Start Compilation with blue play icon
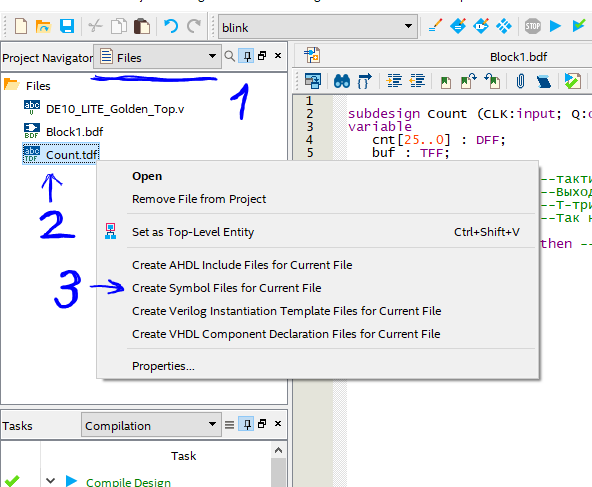This screenshot has width=592, height=487. 555,26
